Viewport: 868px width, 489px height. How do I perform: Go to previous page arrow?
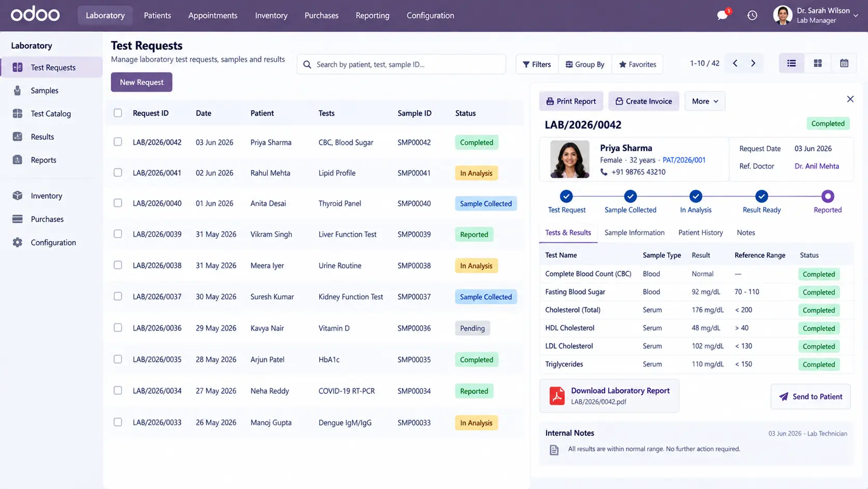point(735,63)
